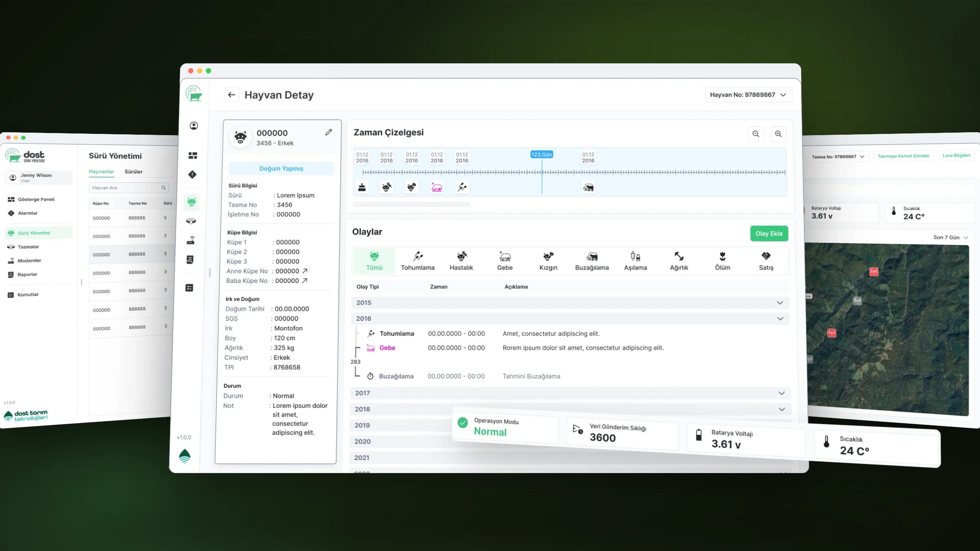Edit animal info with the pencil icon
This screenshot has height=551, width=980.
coord(329,132)
